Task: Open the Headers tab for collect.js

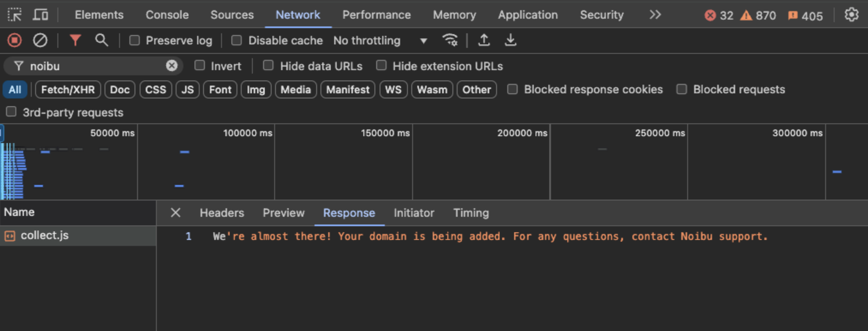Action: (221, 213)
